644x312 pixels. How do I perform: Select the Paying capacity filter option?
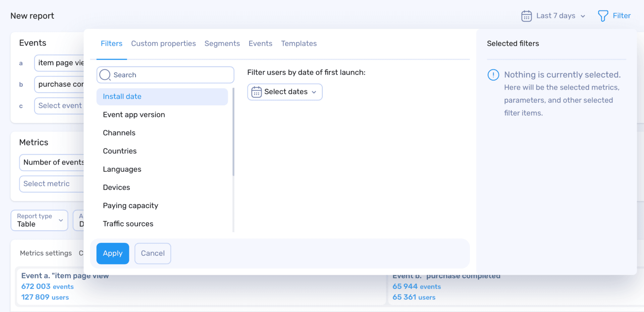click(x=130, y=205)
